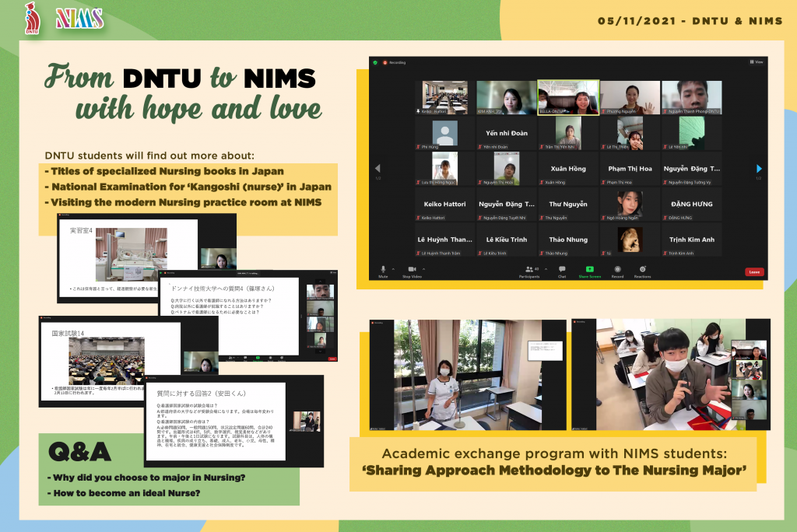Select the Lê Kiều Trinh name tile
Image resolution: width=797 pixels, height=532 pixels.
tap(506, 240)
